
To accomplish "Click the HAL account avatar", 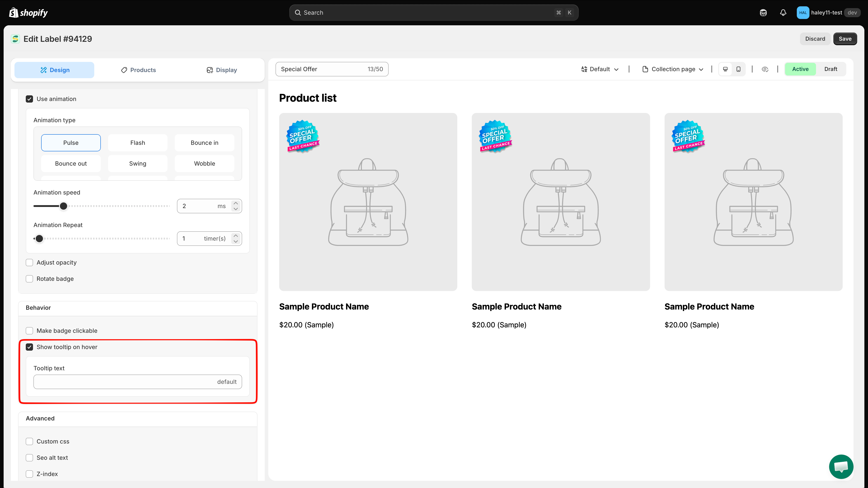I will (803, 12).
